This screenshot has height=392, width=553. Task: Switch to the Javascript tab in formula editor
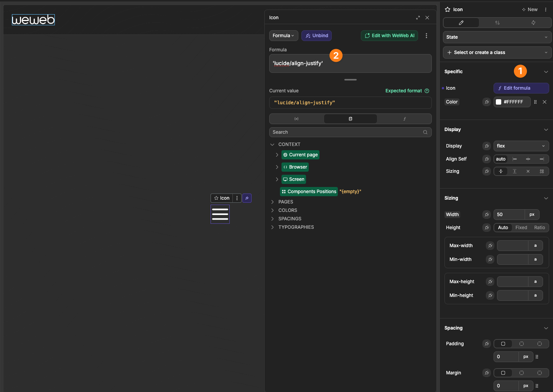pyautogui.click(x=404, y=119)
